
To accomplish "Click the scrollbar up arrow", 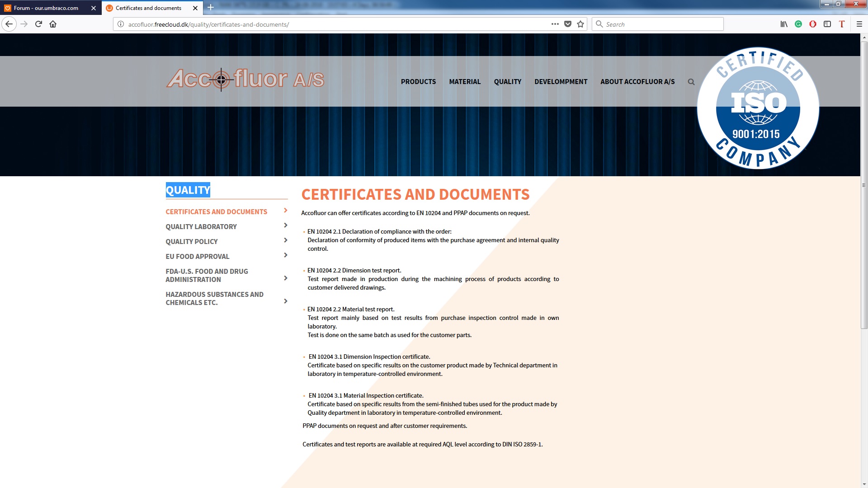I will pyautogui.click(x=864, y=37).
